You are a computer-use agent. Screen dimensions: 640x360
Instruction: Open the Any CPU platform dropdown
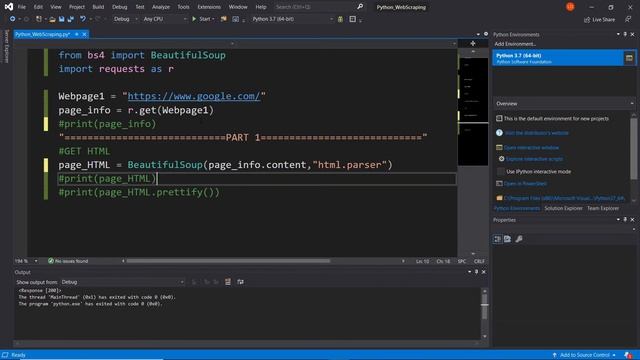coord(164,19)
